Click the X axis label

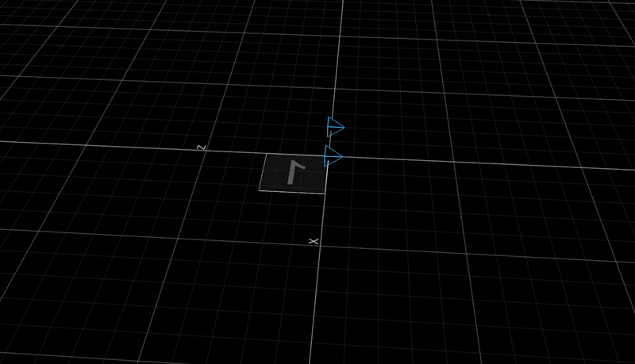[314, 240]
